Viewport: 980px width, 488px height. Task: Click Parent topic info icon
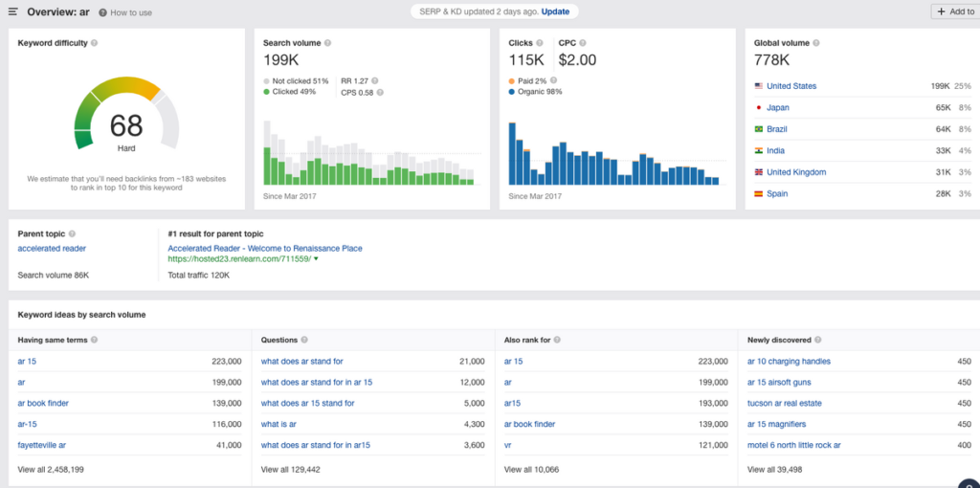click(x=72, y=233)
